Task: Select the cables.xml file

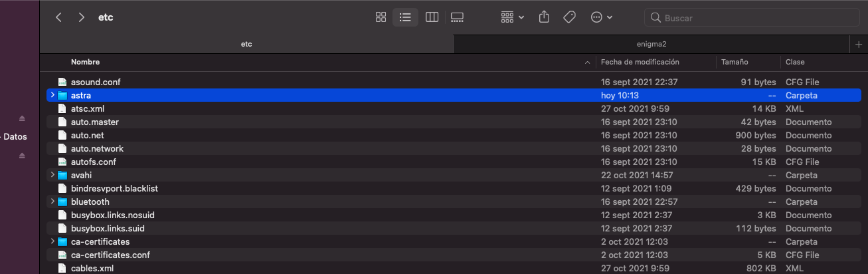Action: (x=92, y=268)
